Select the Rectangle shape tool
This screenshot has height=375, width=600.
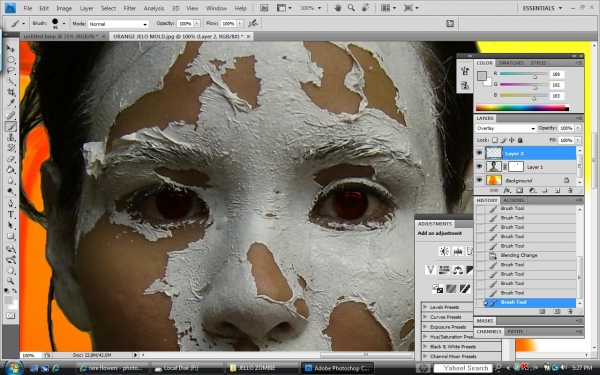coord(10,236)
